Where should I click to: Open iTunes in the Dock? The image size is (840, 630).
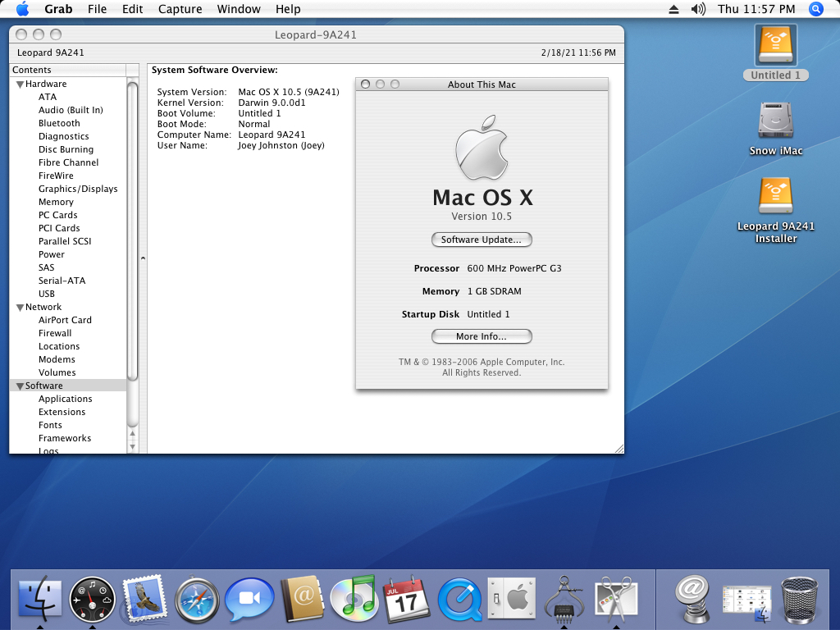[354, 600]
